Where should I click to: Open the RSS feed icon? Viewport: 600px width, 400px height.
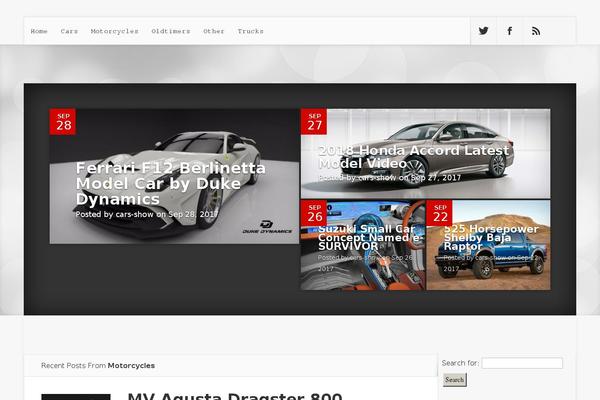click(536, 31)
